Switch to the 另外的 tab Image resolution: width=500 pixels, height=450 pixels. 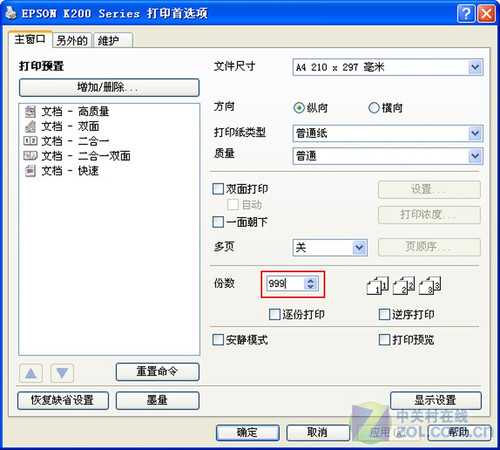72,41
